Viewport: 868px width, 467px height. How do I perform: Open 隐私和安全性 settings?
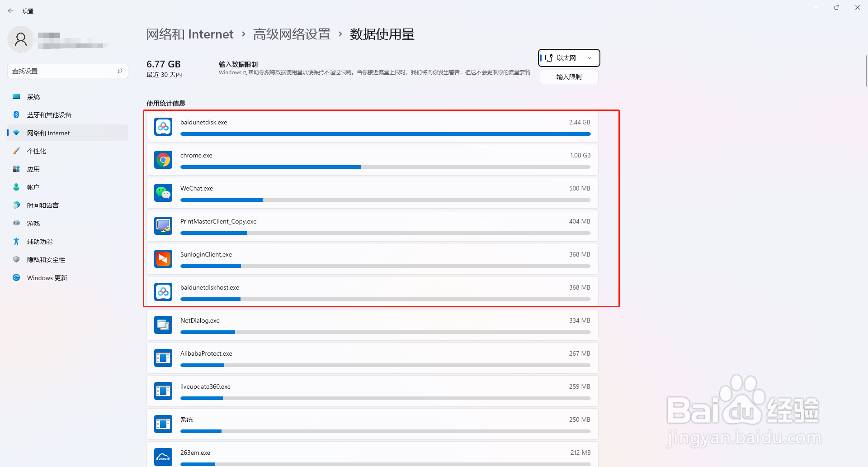[x=68, y=260]
